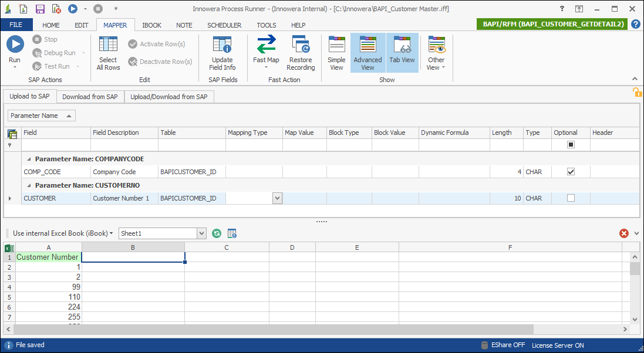The width and height of the screenshot is (644, 353).
Task: Collapse the COMPANYCODE parameter group
Action: [29, 158]
